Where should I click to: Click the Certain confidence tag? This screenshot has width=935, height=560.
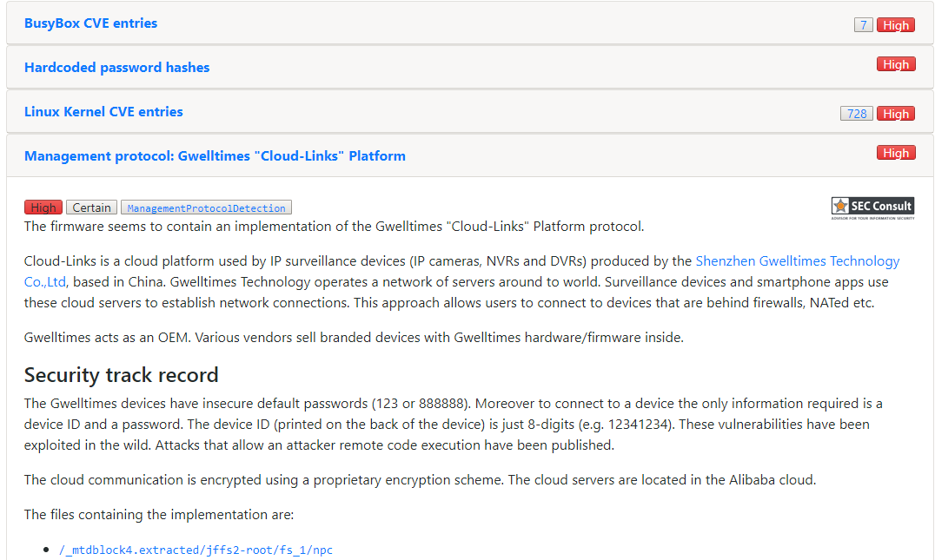coord(92,208)
